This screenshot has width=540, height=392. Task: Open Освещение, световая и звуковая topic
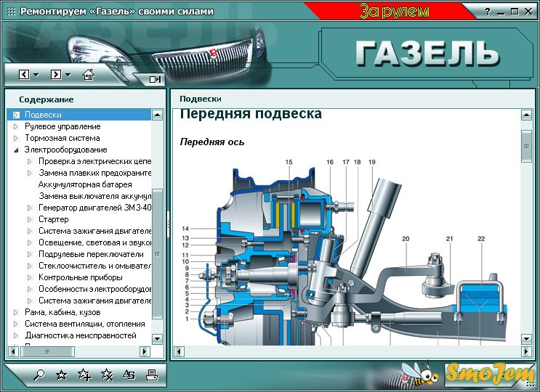coord(94,242)
